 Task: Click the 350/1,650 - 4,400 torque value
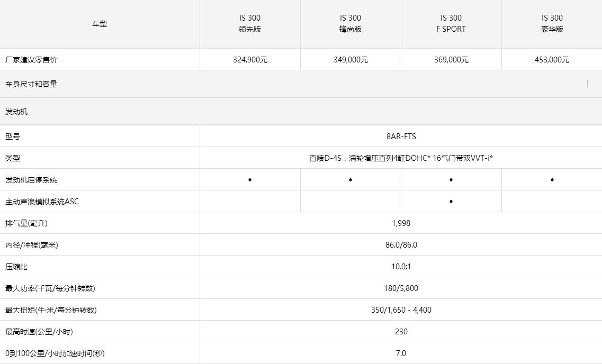401,310
